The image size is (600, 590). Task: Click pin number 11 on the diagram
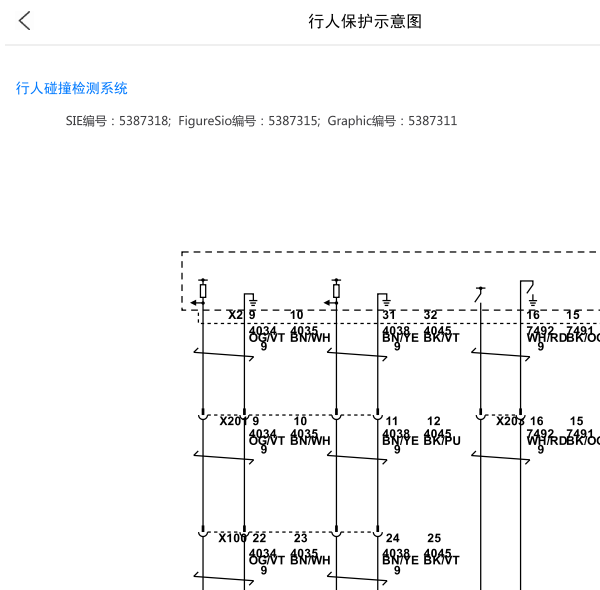pyautogui.click(x=392, y=421)
